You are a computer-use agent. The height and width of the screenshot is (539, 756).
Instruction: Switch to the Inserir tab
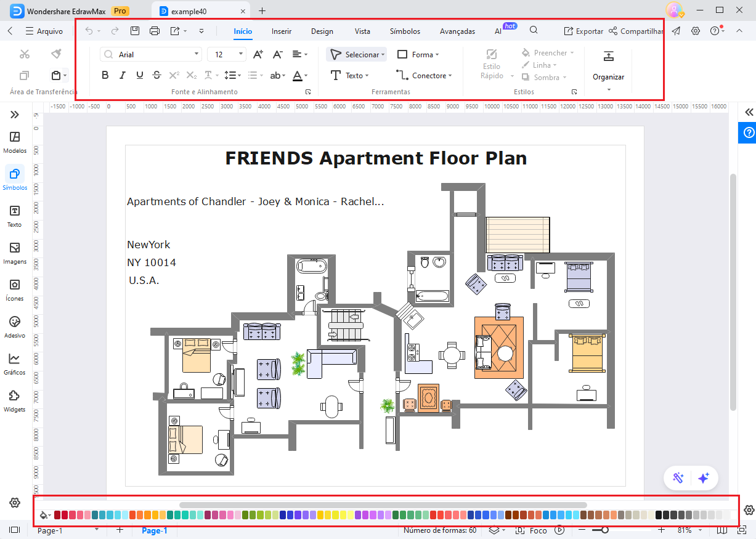(282, 31)
